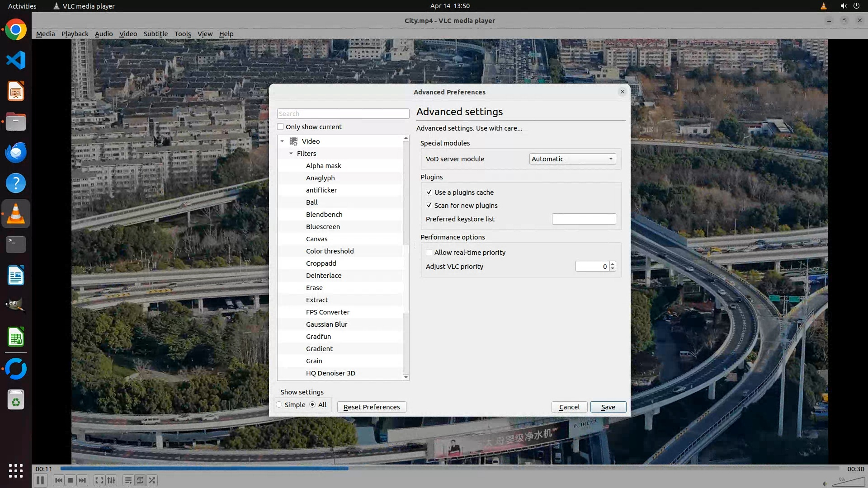The image size is (868, 488).
Task: Uncheck Use a plugins cache
Action: (x=429, y=192)
